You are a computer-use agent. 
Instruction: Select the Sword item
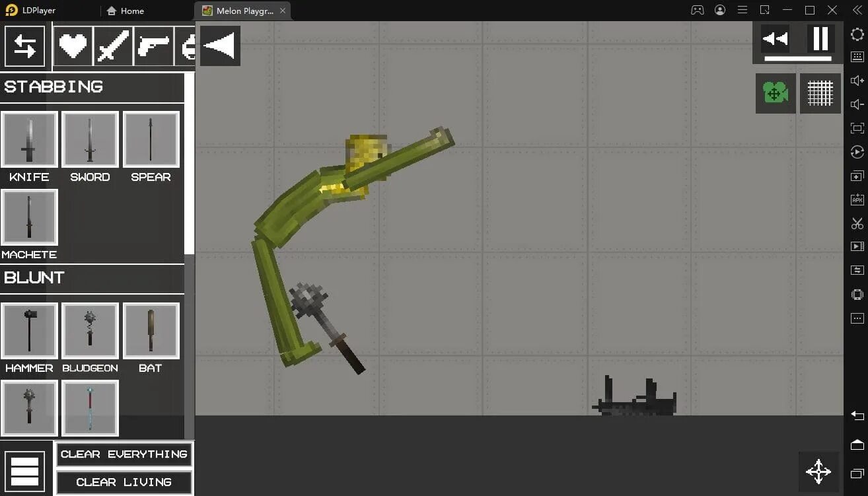pos(90,139)
